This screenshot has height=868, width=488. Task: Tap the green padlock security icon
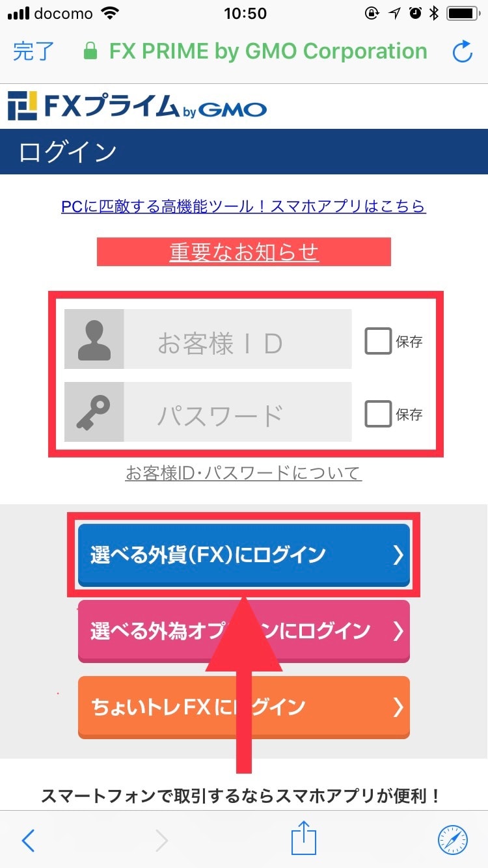click(90, 51)
